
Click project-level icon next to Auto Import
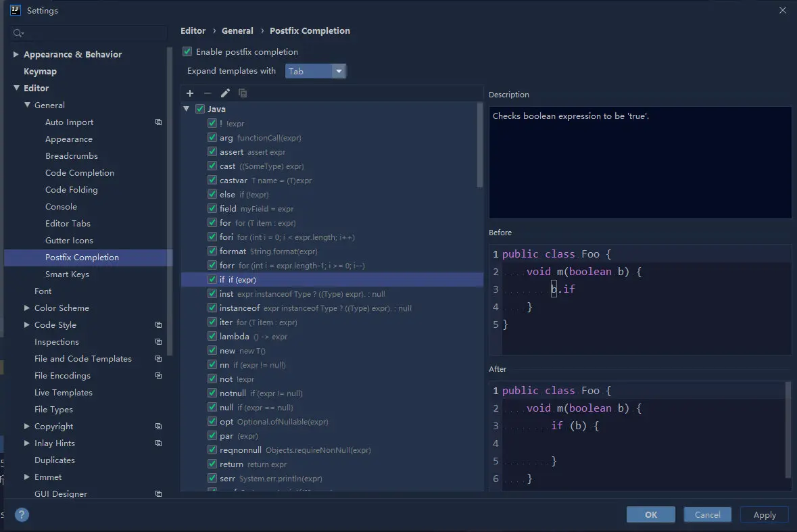coord(159,122)
